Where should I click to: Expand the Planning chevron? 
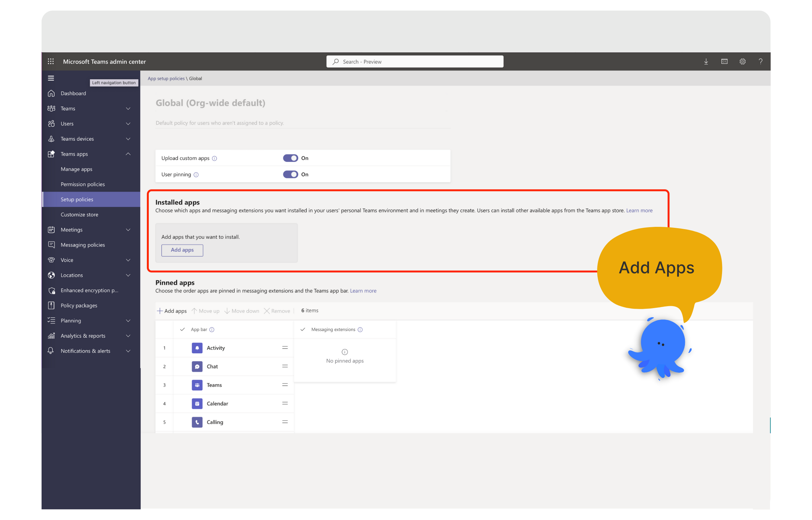click(128, 320)
